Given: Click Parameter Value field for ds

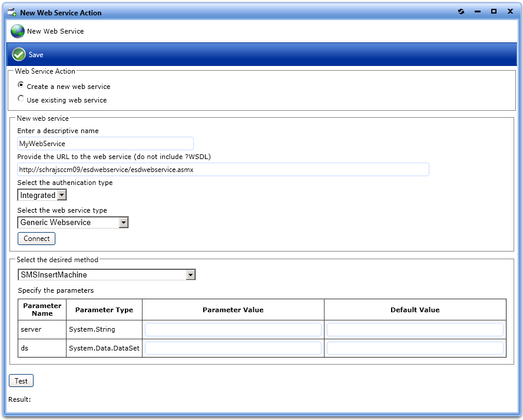Looking at the screenshot, I should click(233, 348).
